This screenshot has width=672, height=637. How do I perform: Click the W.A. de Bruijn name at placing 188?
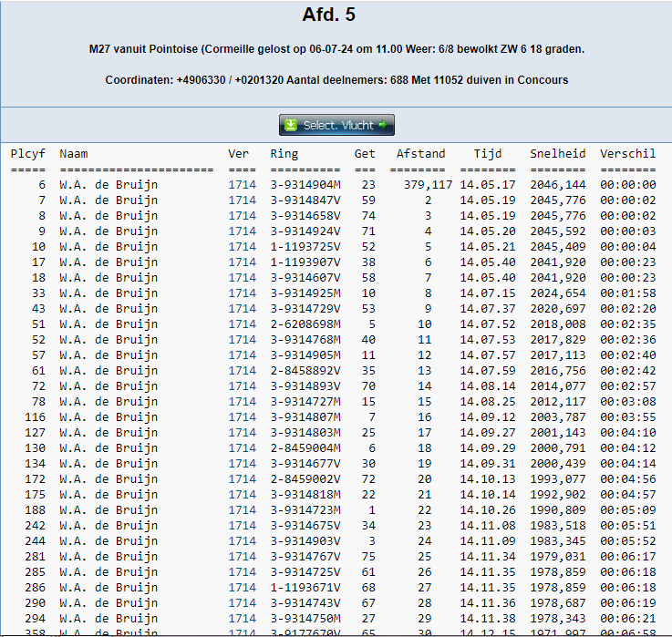click(x=109, y=509)
